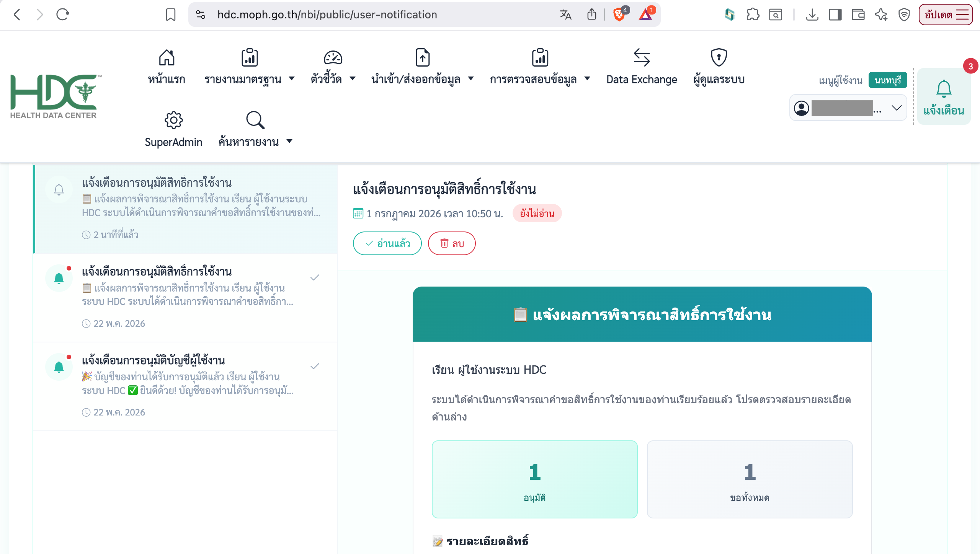Open SuperAdmin gear menu item

173,129
